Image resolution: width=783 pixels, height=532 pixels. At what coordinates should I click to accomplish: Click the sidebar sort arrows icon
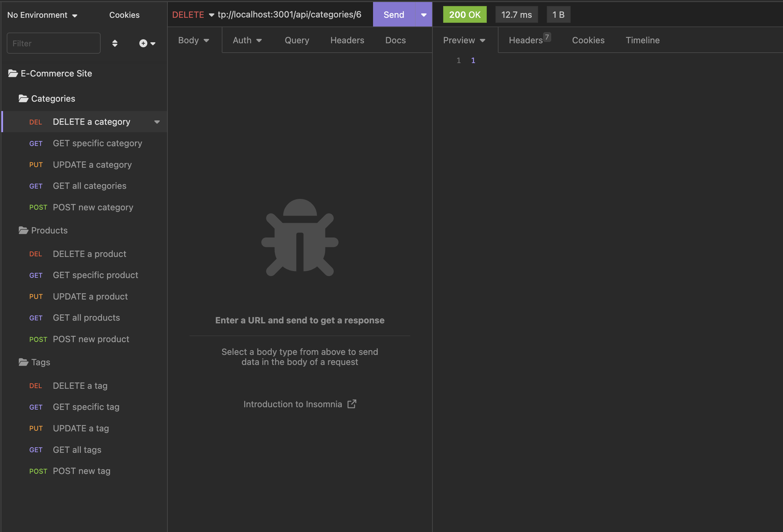pyautogui.click(x=115, y=43)
